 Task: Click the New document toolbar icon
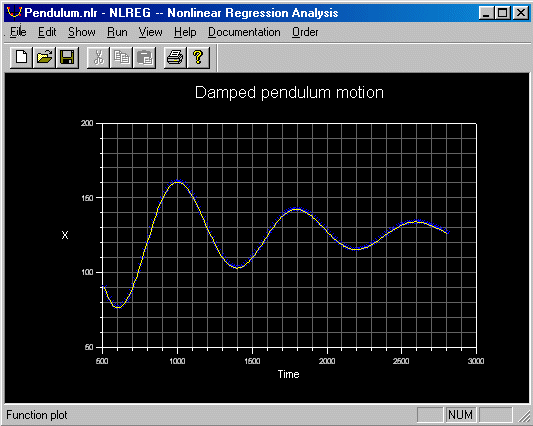[21, 57]
